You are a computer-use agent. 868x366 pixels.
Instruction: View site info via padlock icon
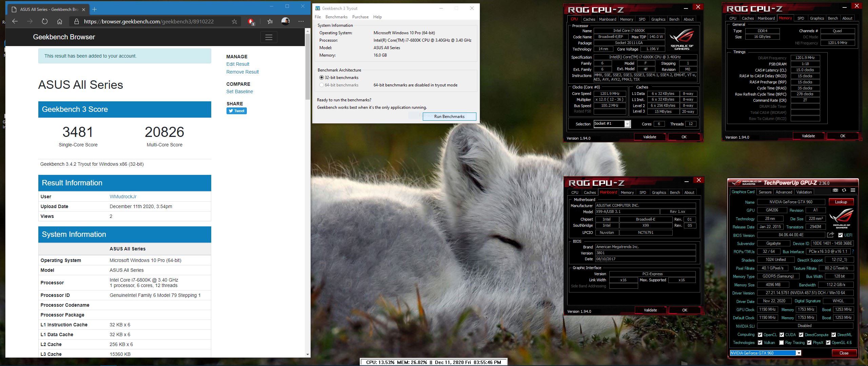pyautogui.click(x=76, y=21)
